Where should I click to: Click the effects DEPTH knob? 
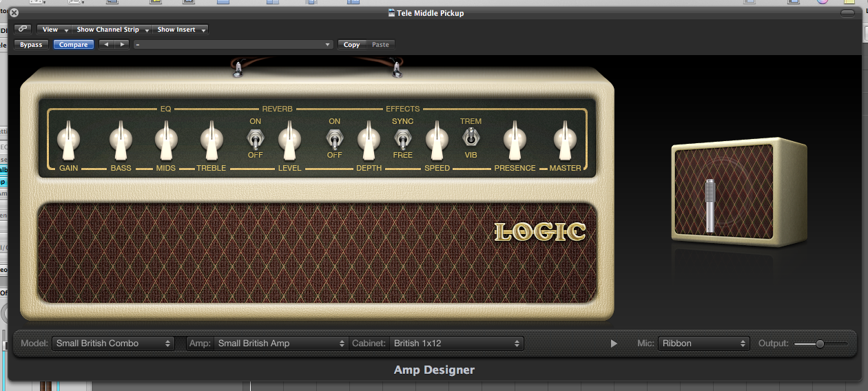(x=369, y=140)
